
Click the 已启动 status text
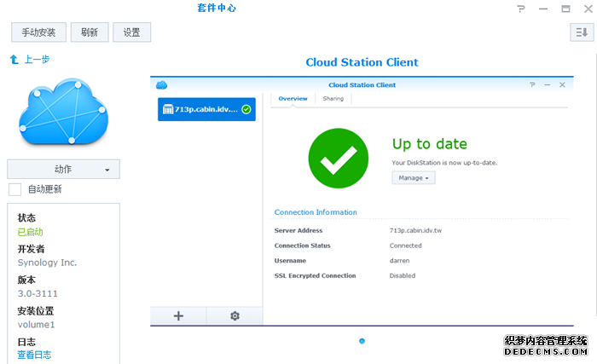30,232
